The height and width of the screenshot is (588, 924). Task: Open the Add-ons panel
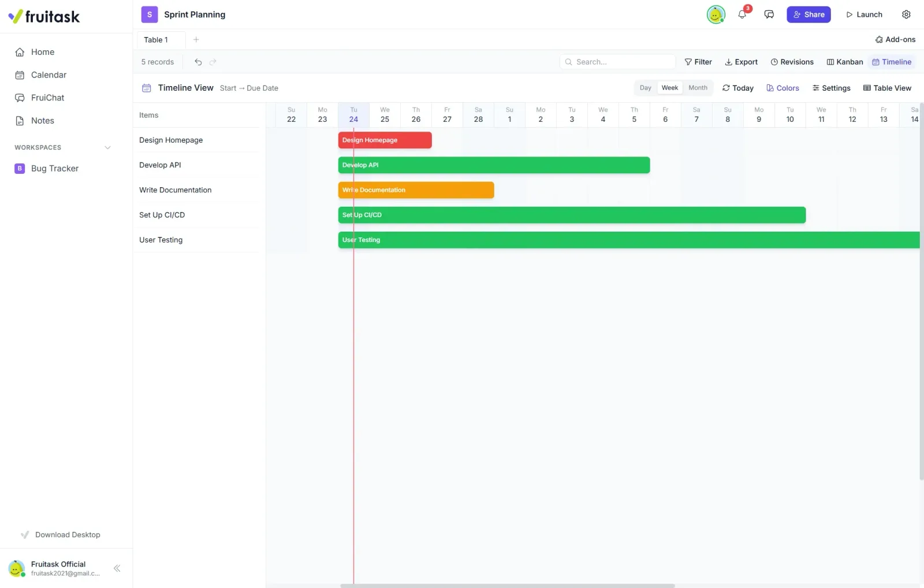pos(895,40)
